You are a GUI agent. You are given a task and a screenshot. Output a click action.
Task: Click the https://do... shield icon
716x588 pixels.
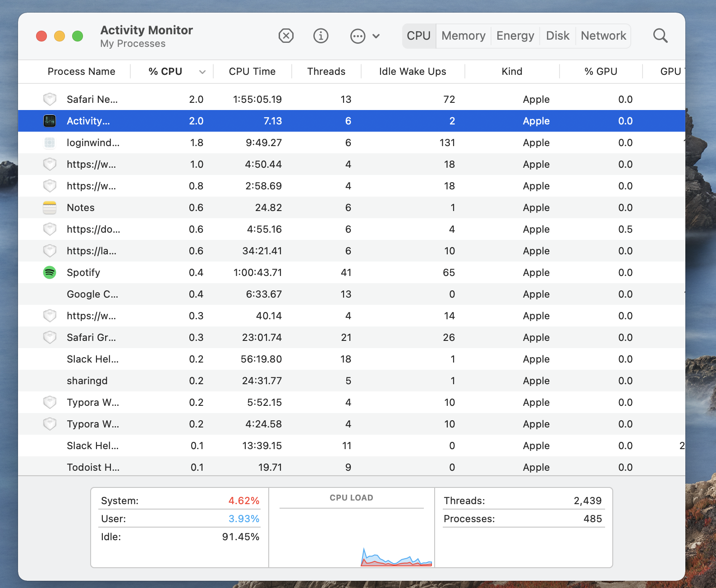coord(50,229)
